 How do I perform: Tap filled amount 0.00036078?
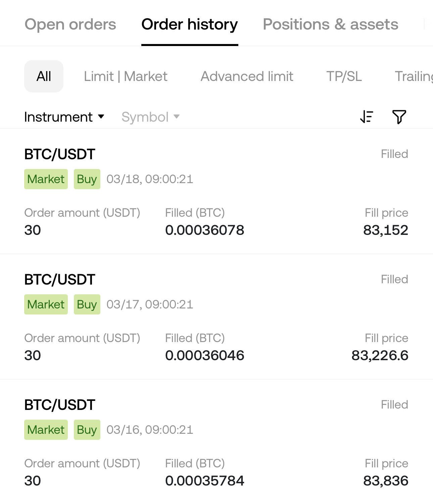click(204, 230)
